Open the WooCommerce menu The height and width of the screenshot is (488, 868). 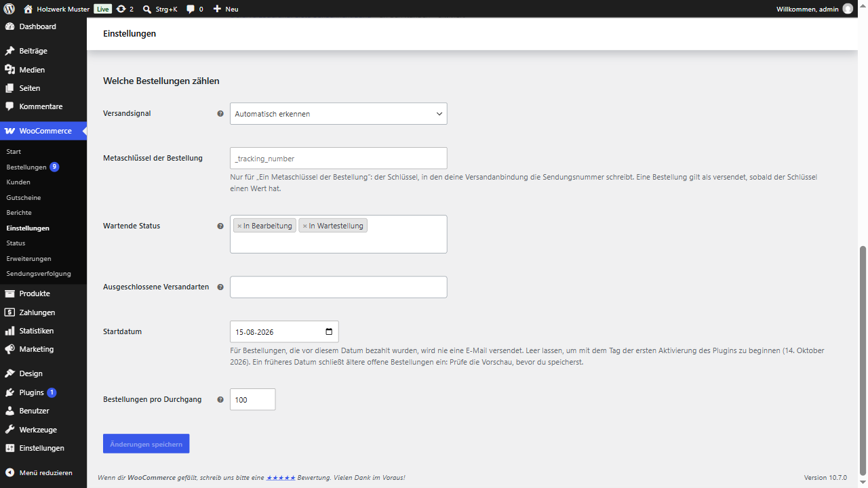click(43, 131)
